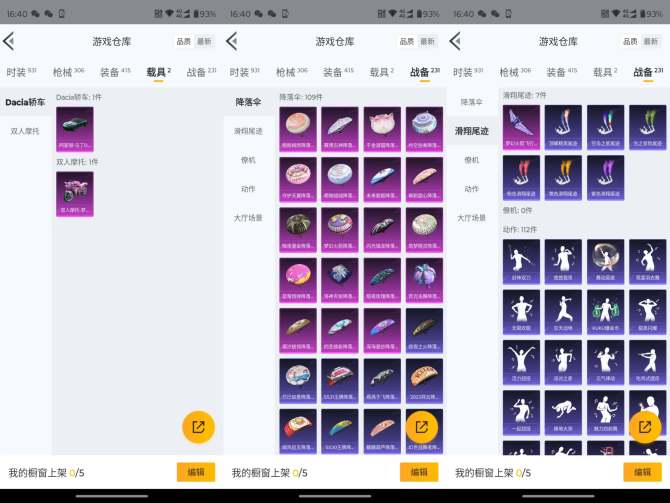670x503 pixels.
Task: Tap the '僚机: 0件' section header
Action: pyautogui.click(x=517, y=210)
